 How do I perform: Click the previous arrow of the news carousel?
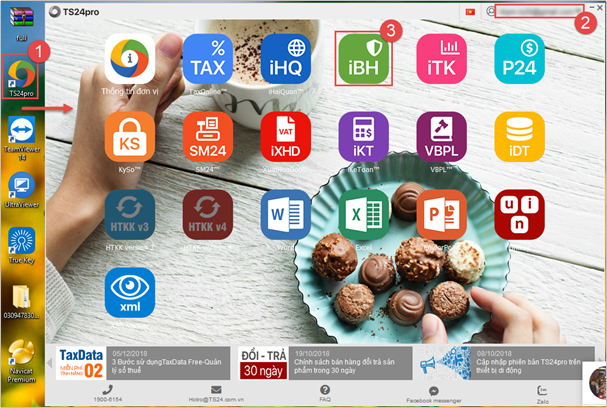tap(50, 363)
